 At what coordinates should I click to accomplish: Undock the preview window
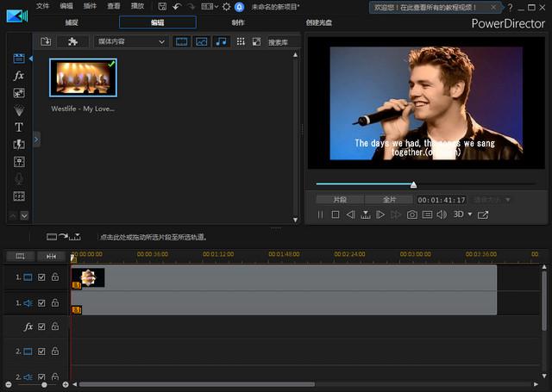click(483, 215)
